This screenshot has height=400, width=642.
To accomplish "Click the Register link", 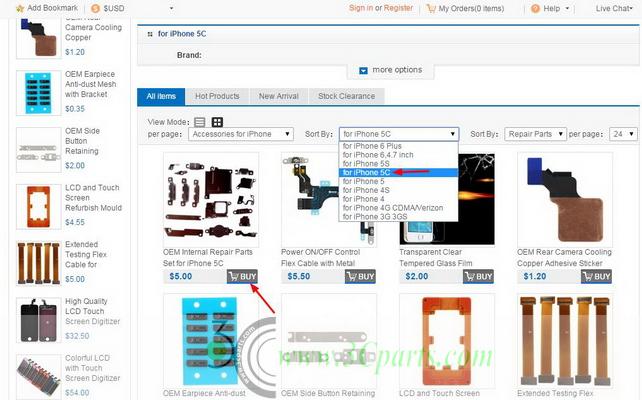I will 398,8.
